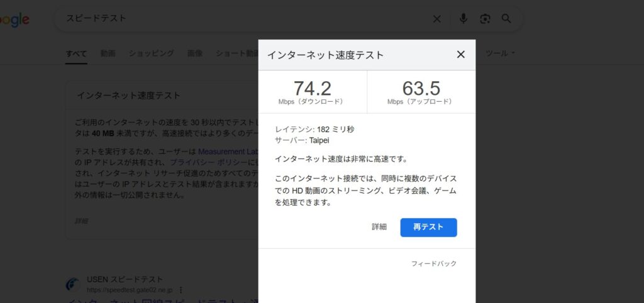Open image search with the camera icon
This screenshot has height=303, width=644.
coord(485,19)
